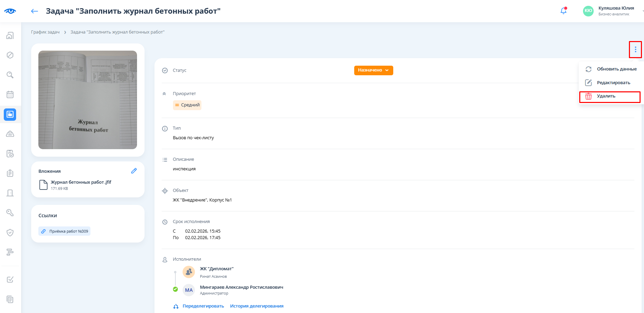Open the shield check icon in sidebar
The width and height of the screenshot is (644, 313).
(x=10, y=233)
